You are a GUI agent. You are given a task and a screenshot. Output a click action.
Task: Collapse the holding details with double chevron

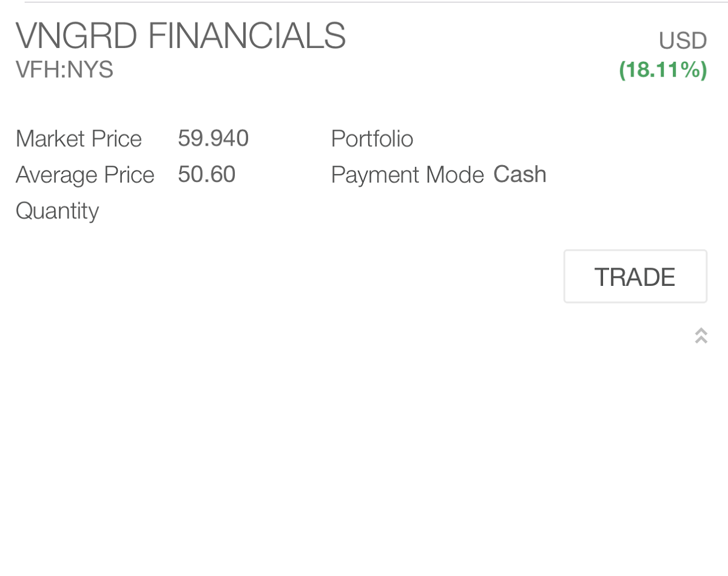click(701, 336)
